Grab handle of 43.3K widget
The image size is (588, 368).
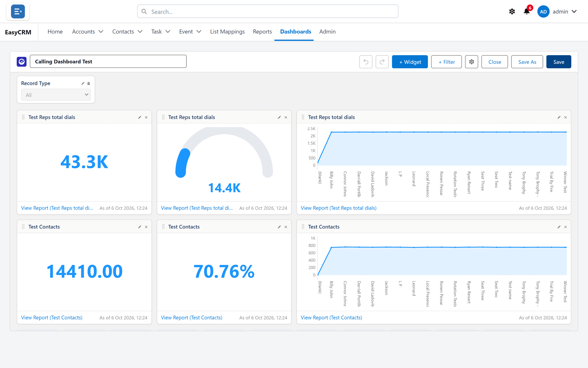(x=23, y=117)
